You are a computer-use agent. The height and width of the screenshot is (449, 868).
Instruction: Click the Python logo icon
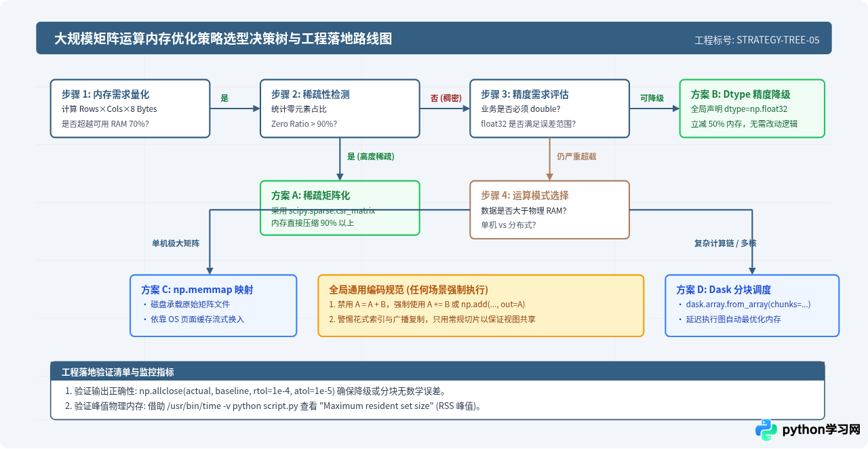pyautogui.click(x=766, y=430)
